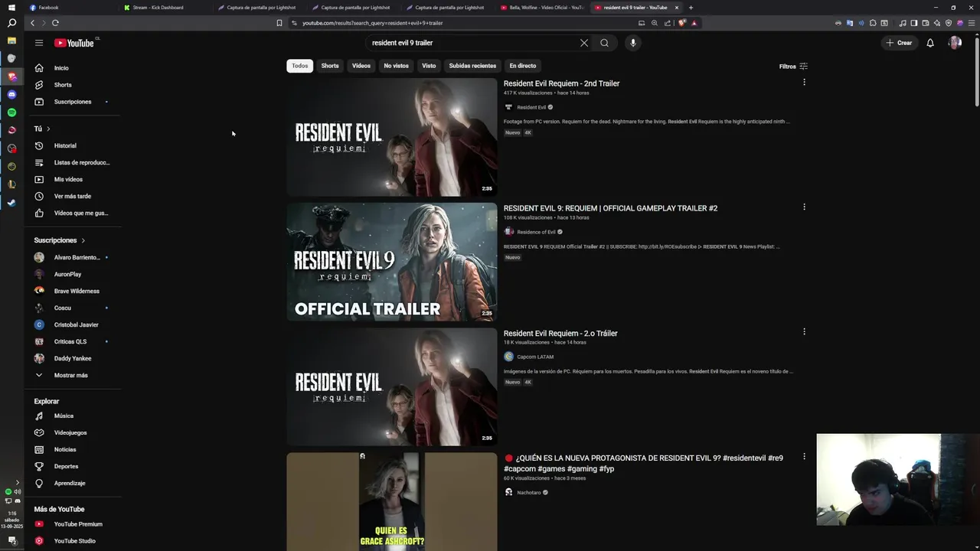The height and width of the screenshot is (551, 980).
Task: Open Aprendizaje in Explorar
Action: tap(73, 483)
